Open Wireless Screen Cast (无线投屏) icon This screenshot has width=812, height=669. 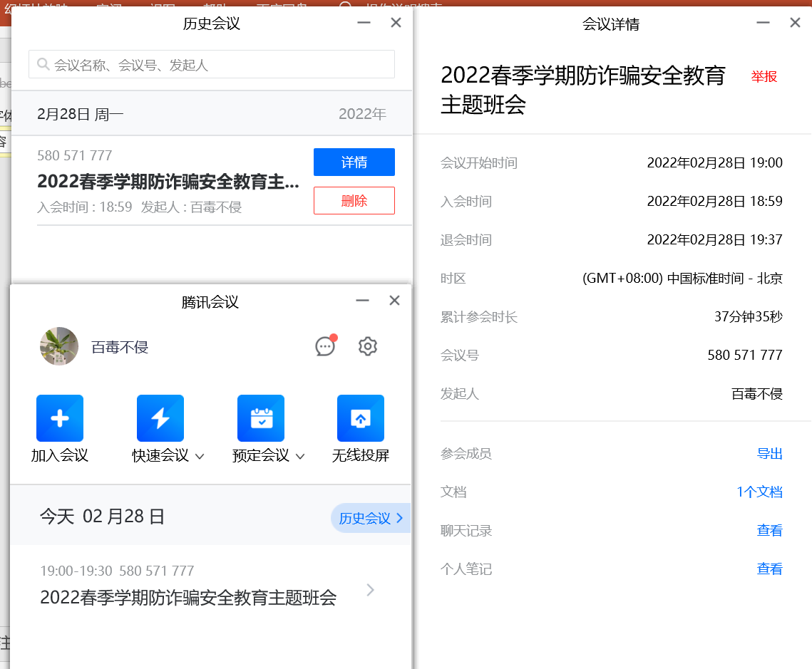click(361, 418)
